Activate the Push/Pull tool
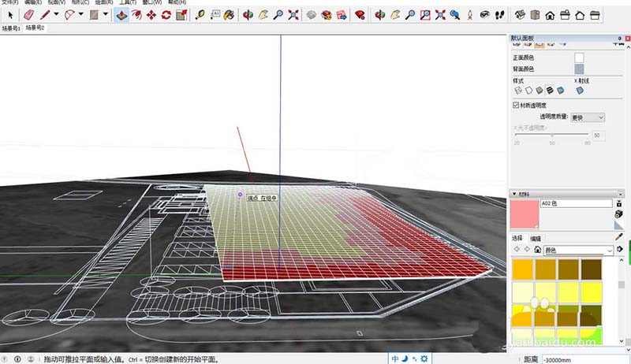The width and height of the screenshot is (631, 364). click(121, 15)
